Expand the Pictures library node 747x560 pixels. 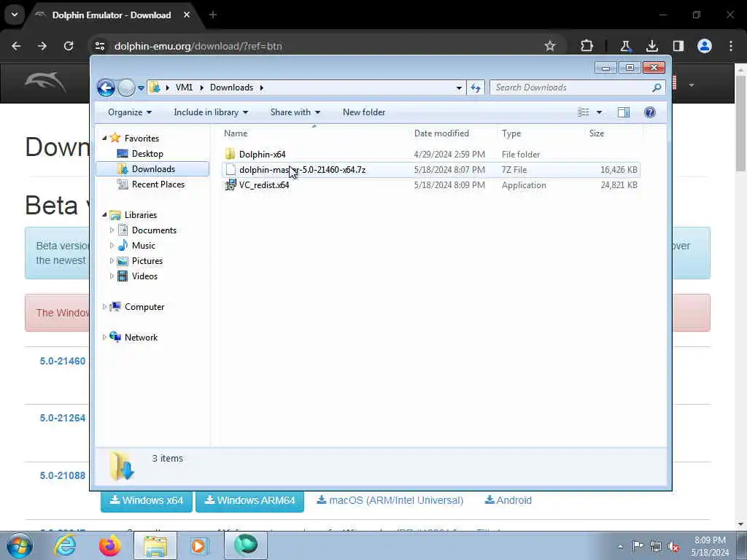[x=112, y=260]
